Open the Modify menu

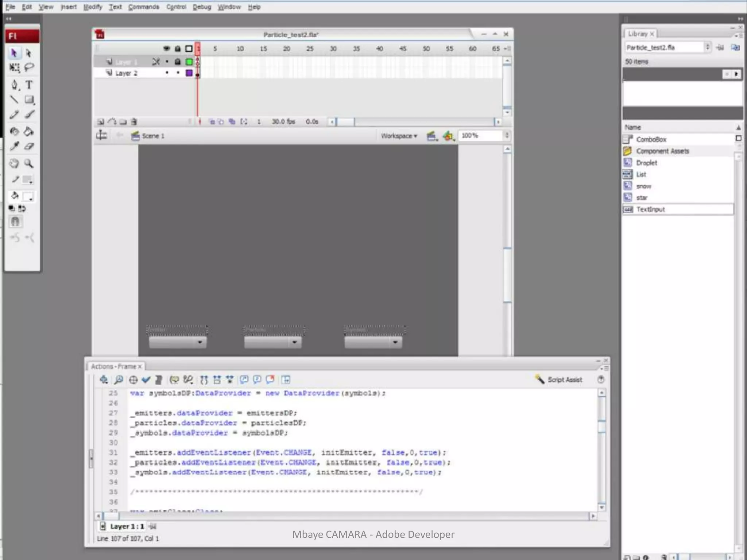click(93, 7)
